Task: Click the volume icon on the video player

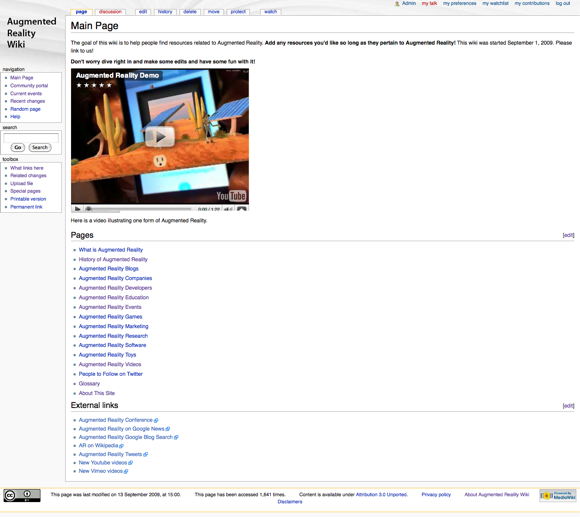Action: tap(228, 209)
